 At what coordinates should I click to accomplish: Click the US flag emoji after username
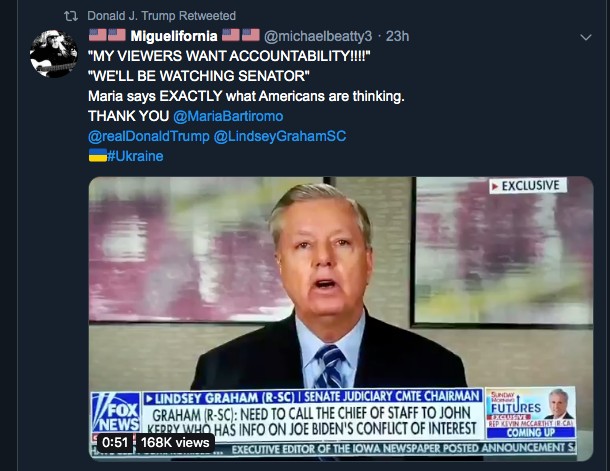click(240, 35)
